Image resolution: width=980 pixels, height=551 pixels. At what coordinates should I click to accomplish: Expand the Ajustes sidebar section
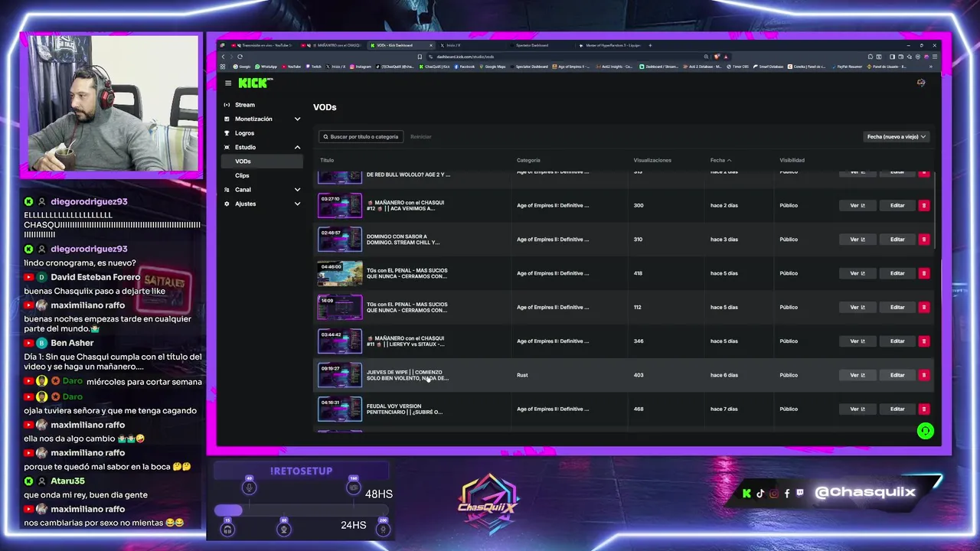[297, 204]
